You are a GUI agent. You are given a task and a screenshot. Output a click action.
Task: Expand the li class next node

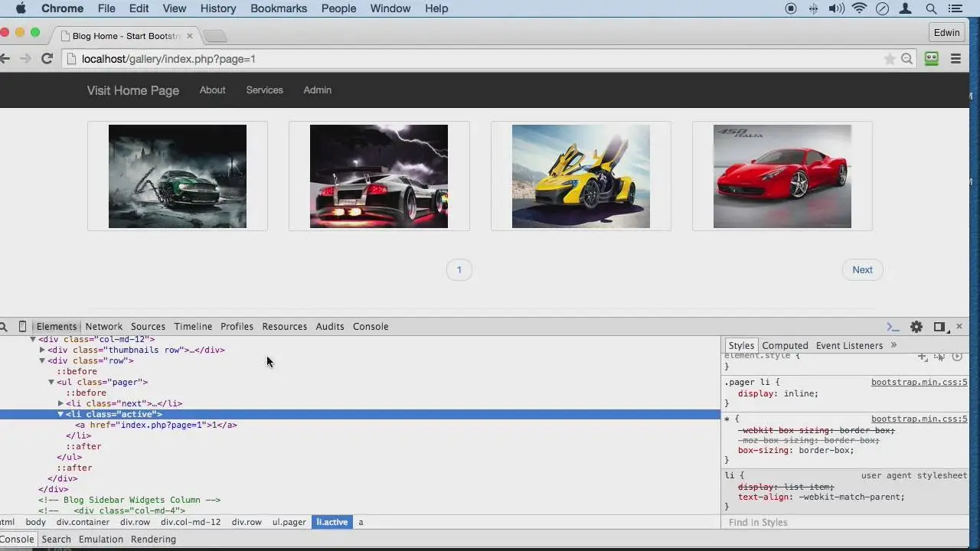coord(60,403)
